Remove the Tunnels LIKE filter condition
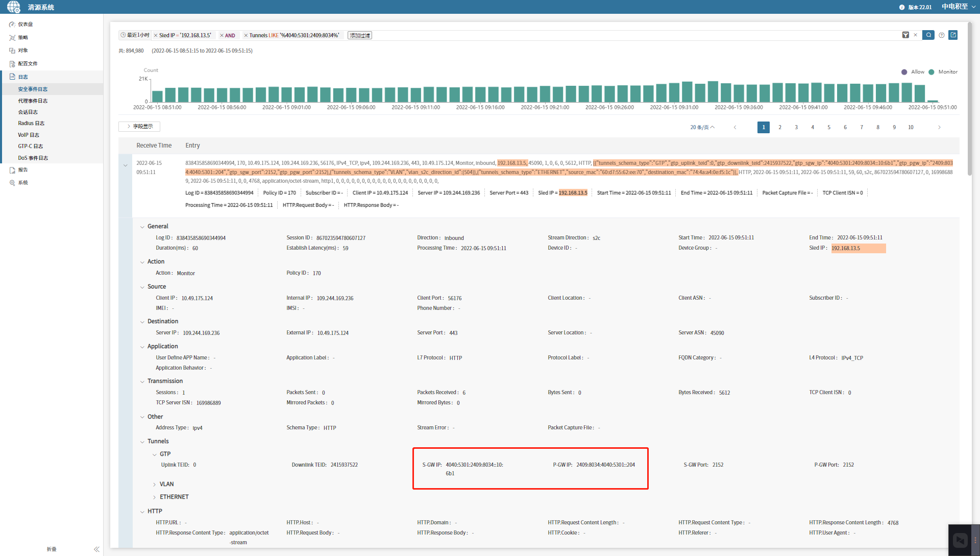980x556 pixels. pyautogui.click(x=246, y=36)
